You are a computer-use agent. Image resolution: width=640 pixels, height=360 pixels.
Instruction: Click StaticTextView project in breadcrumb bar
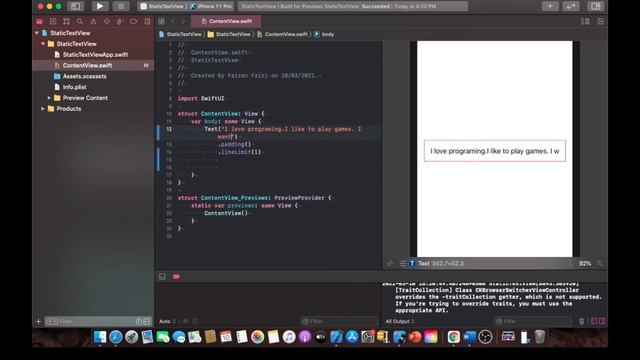click(180, 34)
